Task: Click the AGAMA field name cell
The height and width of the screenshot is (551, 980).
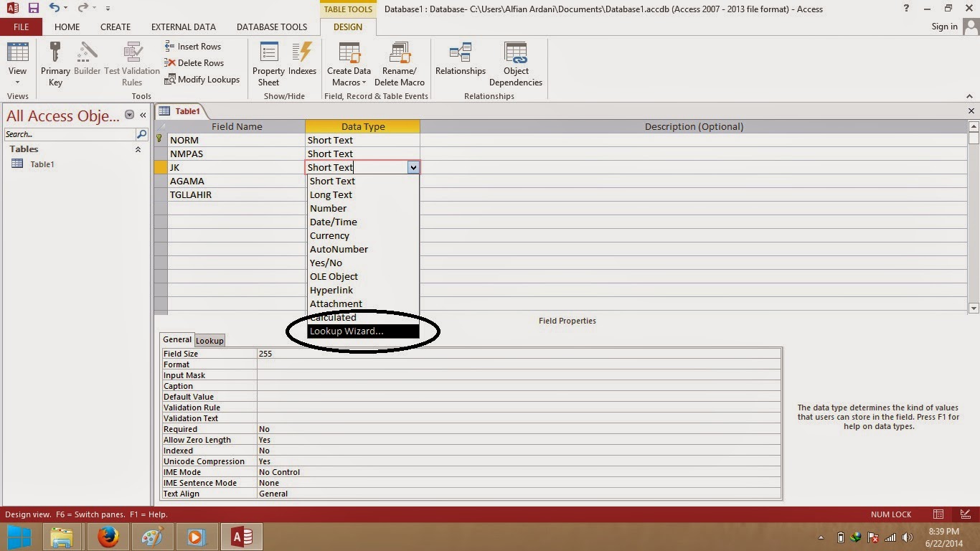Action: pos(237,181)
